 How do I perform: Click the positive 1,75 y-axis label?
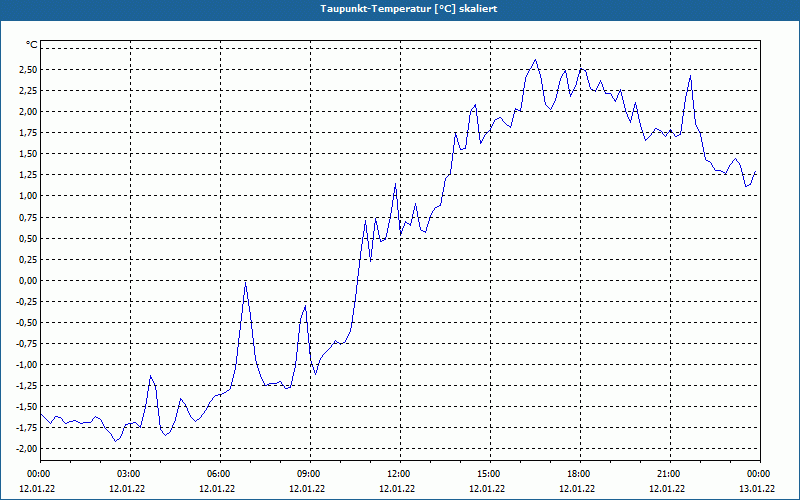[28, 133]
